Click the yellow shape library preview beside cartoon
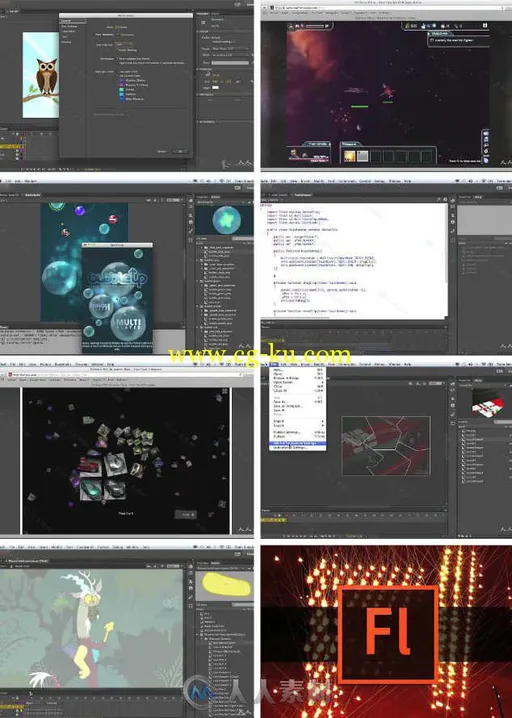This screenshot has width=512, height=718. point(226,584)
